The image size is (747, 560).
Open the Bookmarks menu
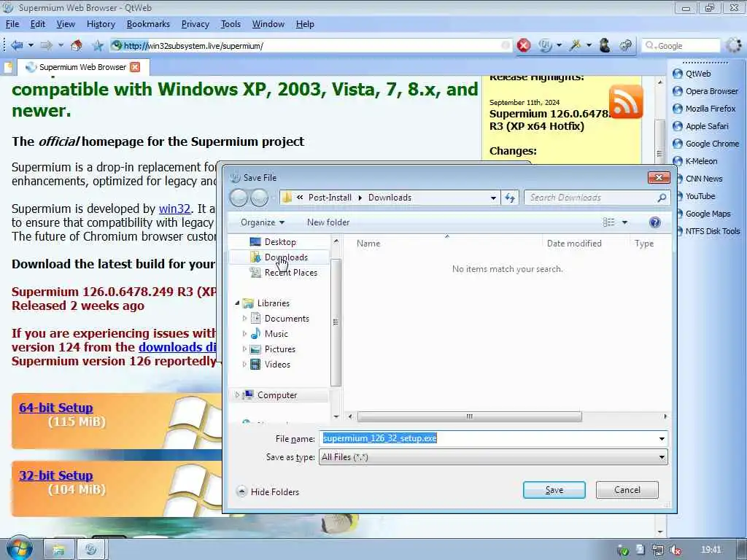[148, 24]
